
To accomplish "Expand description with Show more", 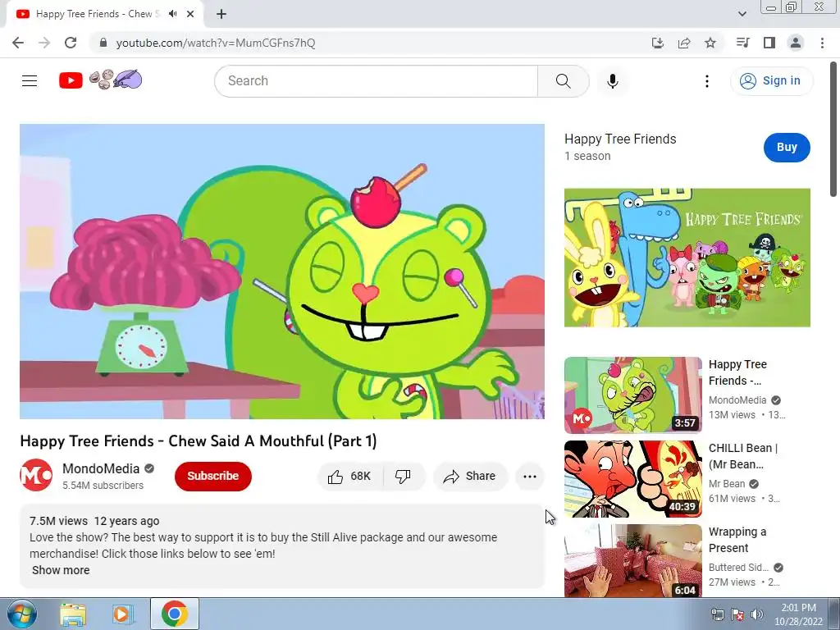I will click(61, 571).
